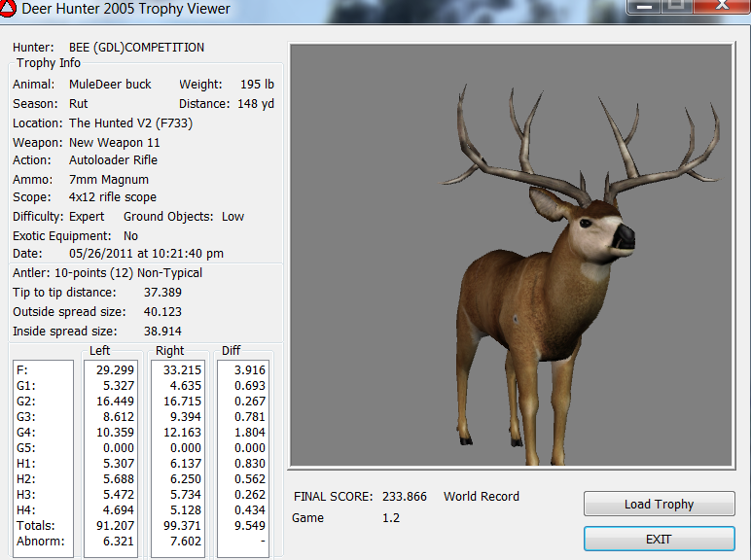This screenshot has height=560, width=751.
Task: Click the EXIT button
Action: pyautogui.click(x=659, y=539)
